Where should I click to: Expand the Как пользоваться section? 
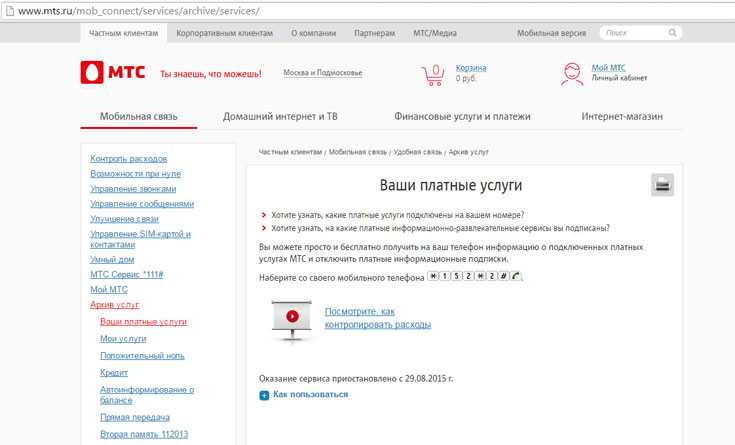point(310,394)
